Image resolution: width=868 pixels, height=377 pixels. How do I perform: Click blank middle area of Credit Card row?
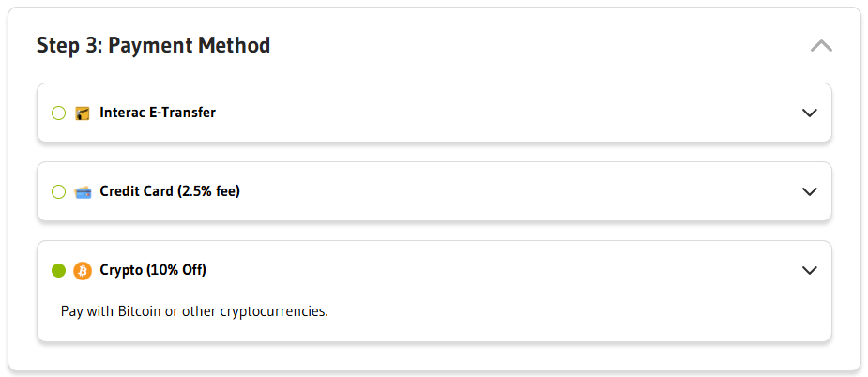(x=498, y=191)
